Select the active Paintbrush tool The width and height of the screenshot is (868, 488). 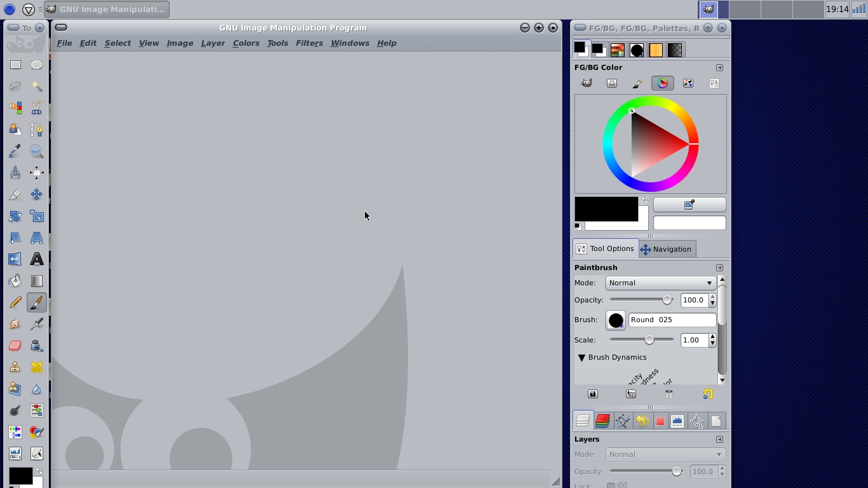point(37,302)
